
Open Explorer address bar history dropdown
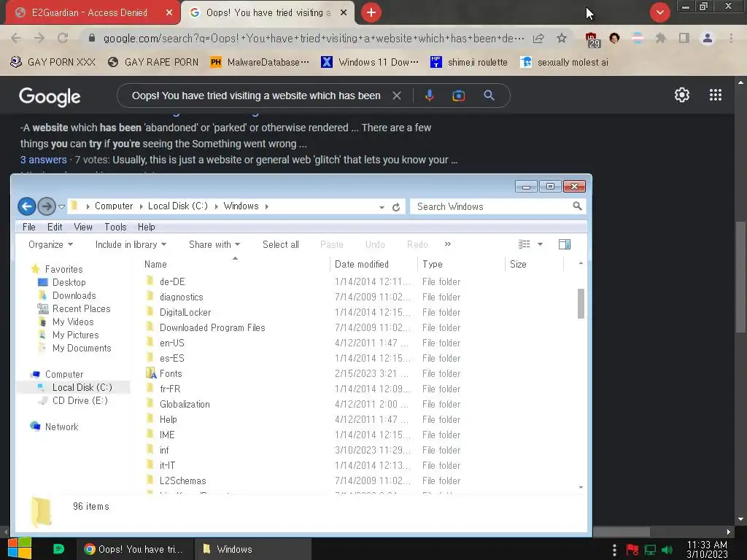[382, 207]
